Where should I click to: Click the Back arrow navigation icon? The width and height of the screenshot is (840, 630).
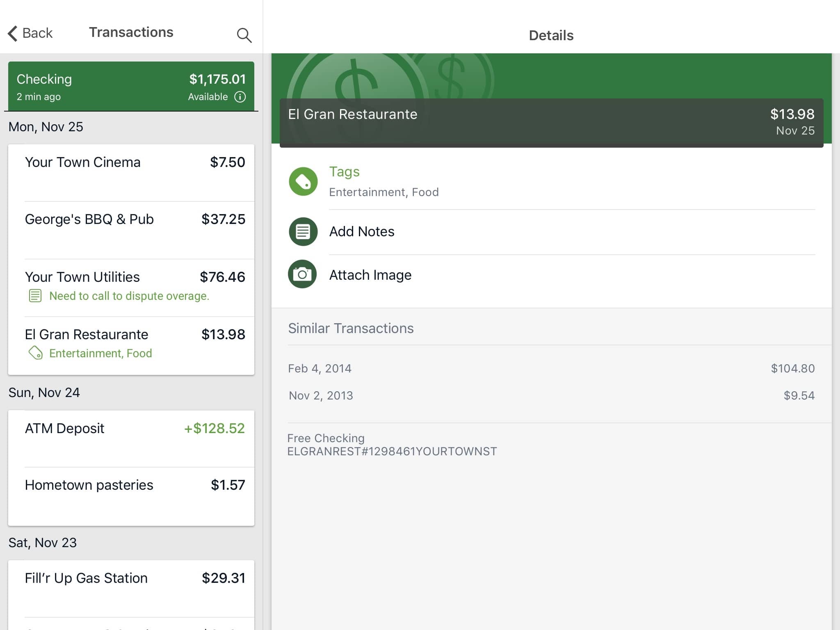click(12, 32)
